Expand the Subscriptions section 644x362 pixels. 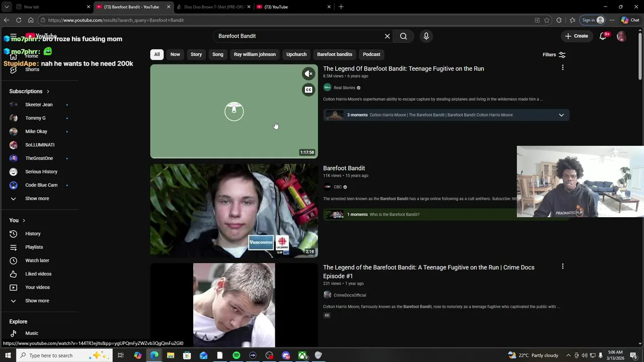(x=29, y=92)
